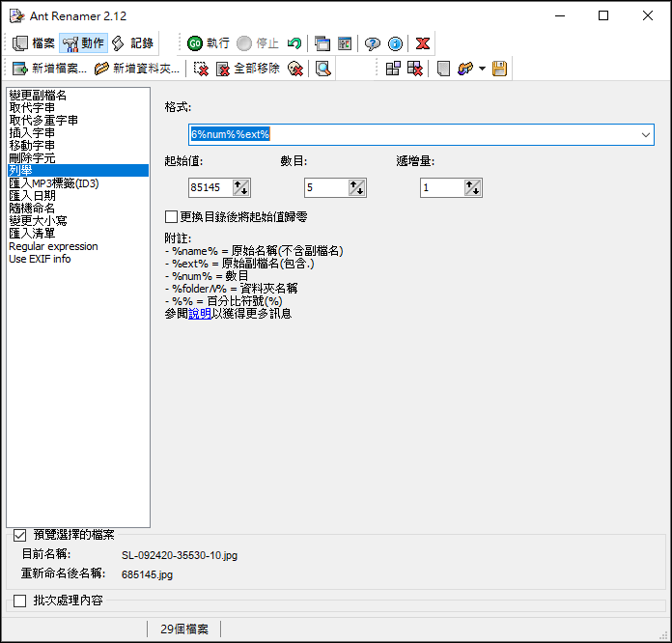Click the 數目 spinner arrows
Screen dimensions: 672x643
pyautogui.click(x=357, y=187)
